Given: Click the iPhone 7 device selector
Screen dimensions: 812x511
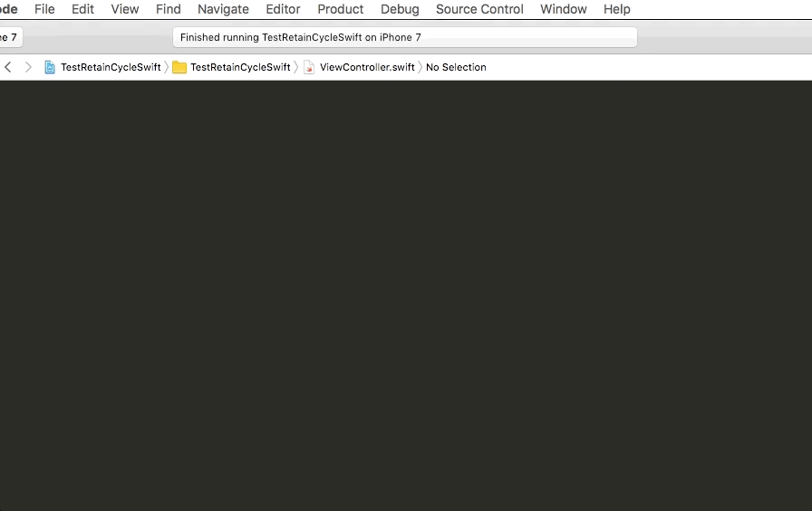Looking at the screenshot, I should click(10, 37).
